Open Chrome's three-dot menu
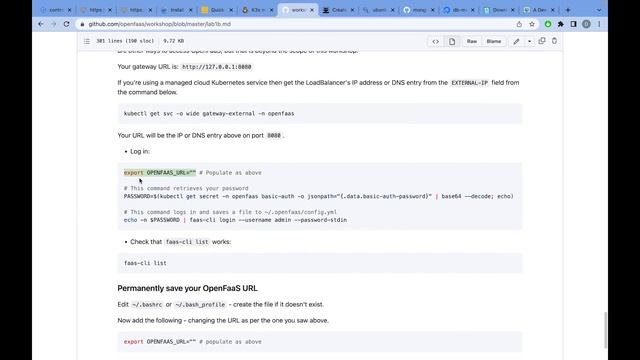The image size is (640, 360). point(599,24)
